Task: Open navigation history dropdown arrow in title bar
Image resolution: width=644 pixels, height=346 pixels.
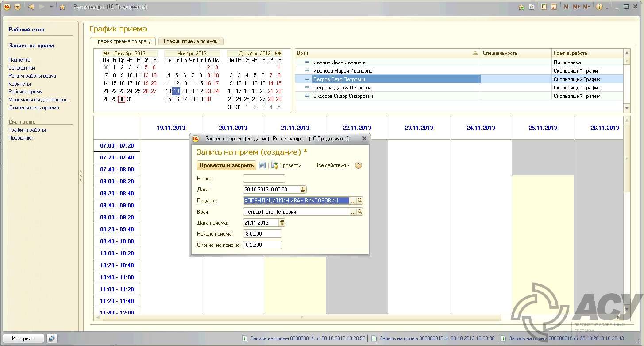Action: [x=51, y=7]
